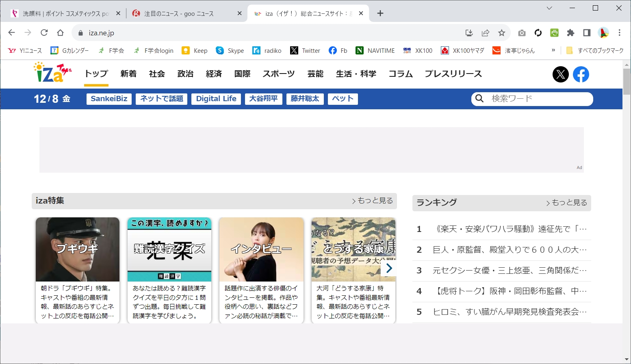Click the circular sync extension icon
This screenshot has height=364, width=631.
[x=538, y=33]
